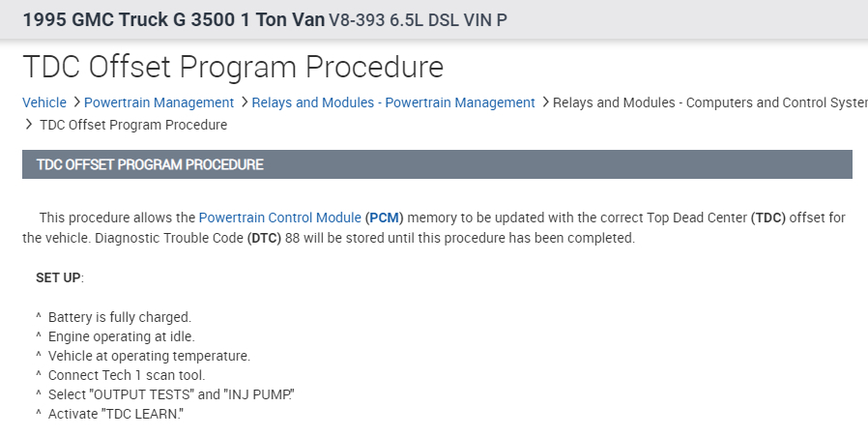Click the chevron right after Vehicle
868x436 pixels.
[75, 102]
